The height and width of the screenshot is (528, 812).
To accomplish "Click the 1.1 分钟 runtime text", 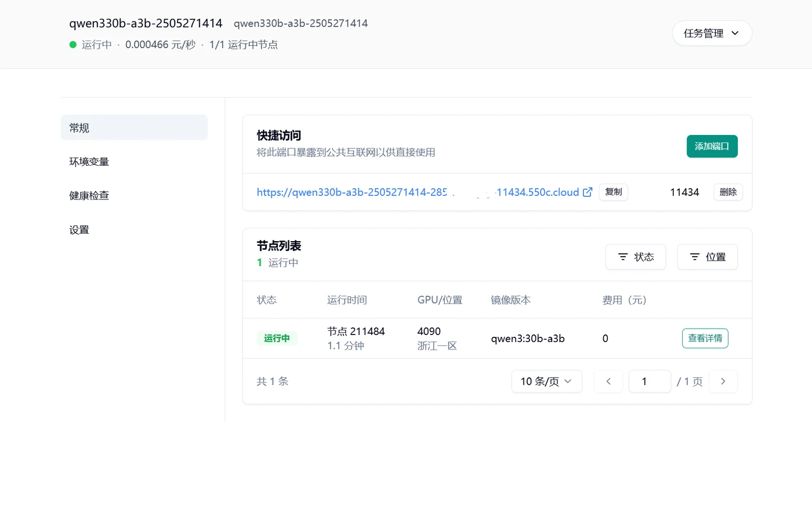I will pyautogui.click(x=346, y=346).
